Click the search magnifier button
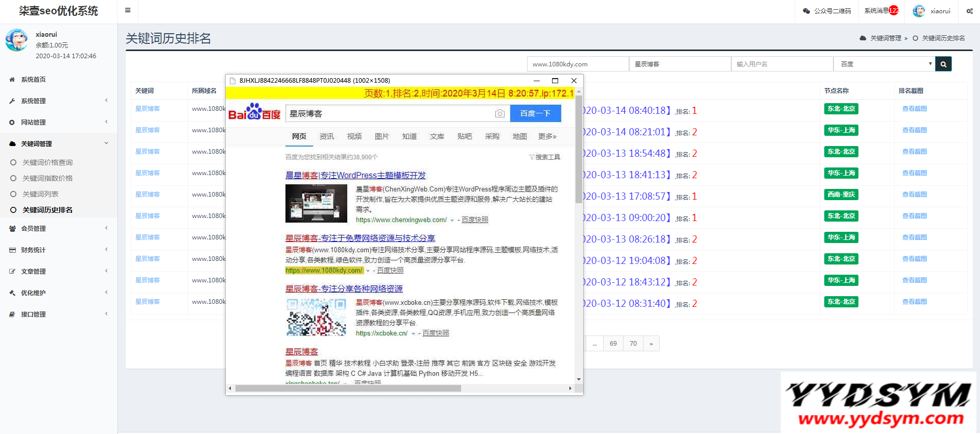Viewport: 980px width, 434px height. (943, 64)
